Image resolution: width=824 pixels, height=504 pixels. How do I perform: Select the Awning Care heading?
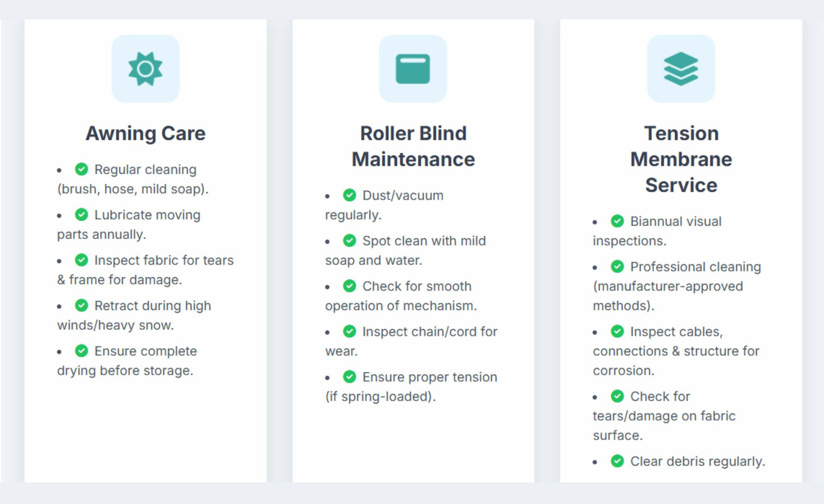(x=145, y=134)
